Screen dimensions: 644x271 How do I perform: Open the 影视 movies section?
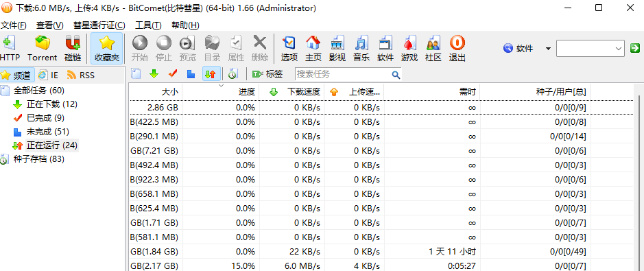pos(337,49)
